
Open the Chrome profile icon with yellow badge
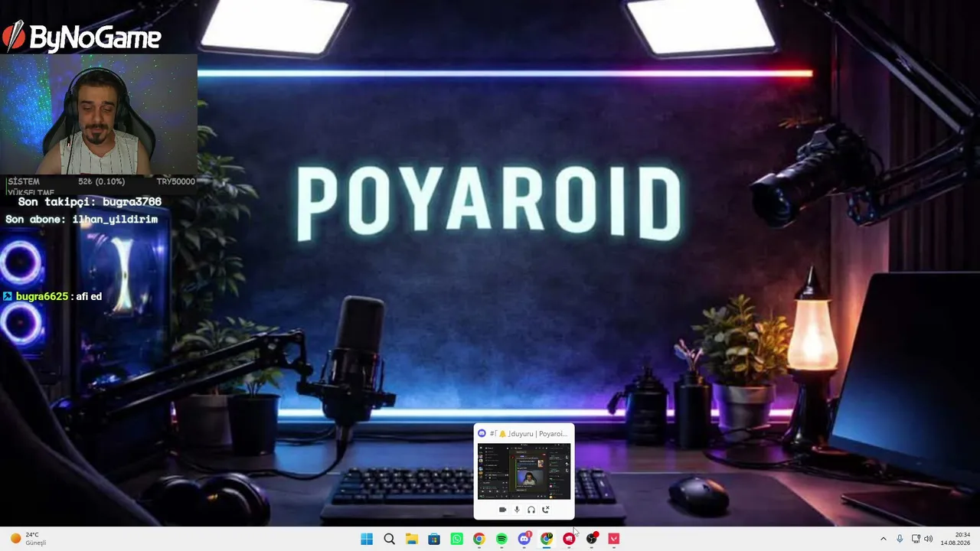pyautogui.click(x=546, y=539)
